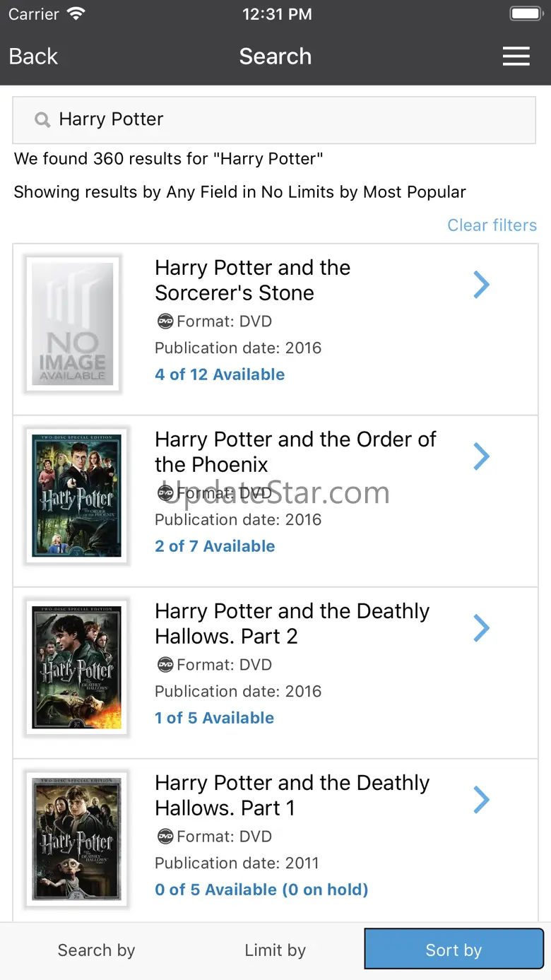Tap the magnifying glass search icon

coord(42,120)
